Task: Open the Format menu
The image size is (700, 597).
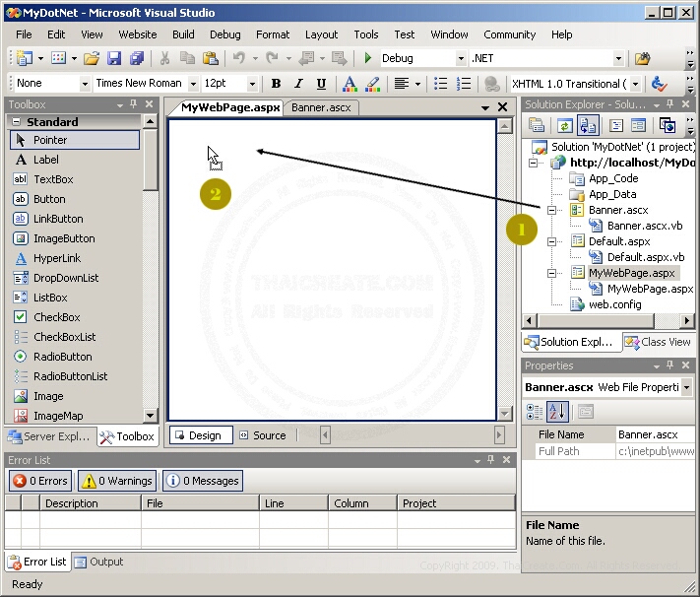Action: click(x=273, y=34)
